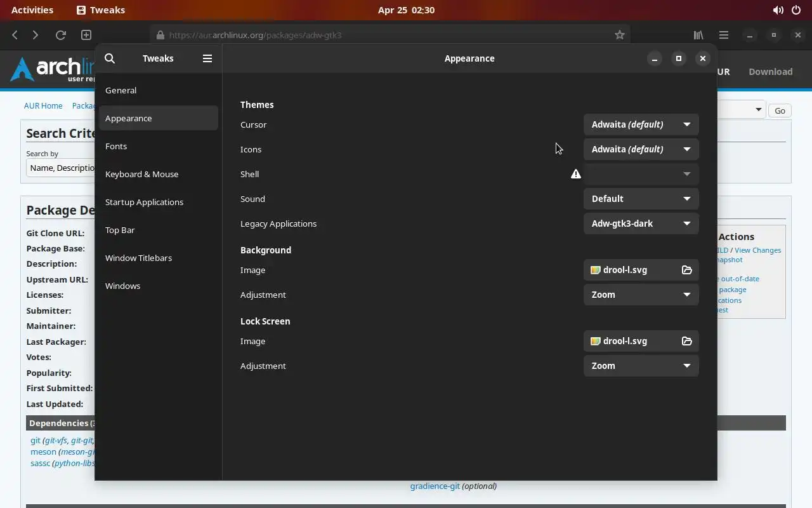Select Startup Applications in sidebar
Screen dimensions: 812x508
pyautogui.click(x=159, y=202)
